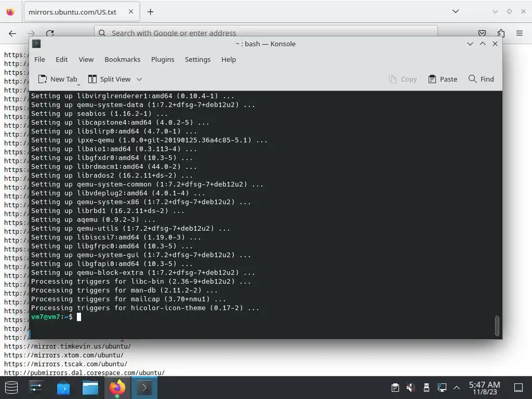Viewport: 532px width, 399px height.
Task: Click Show Desktop button in taskbar
Action: (x=518, y=388)
